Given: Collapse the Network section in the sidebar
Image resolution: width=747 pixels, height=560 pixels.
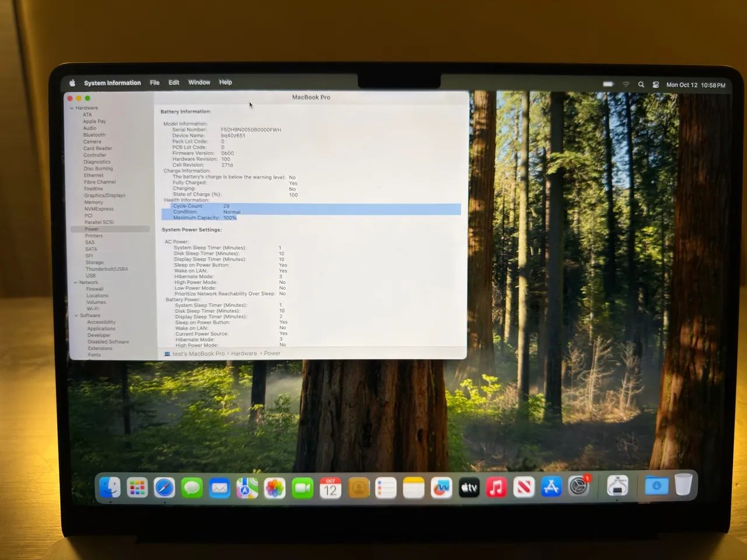Looking at the screenshot, I should click(75, 282).
